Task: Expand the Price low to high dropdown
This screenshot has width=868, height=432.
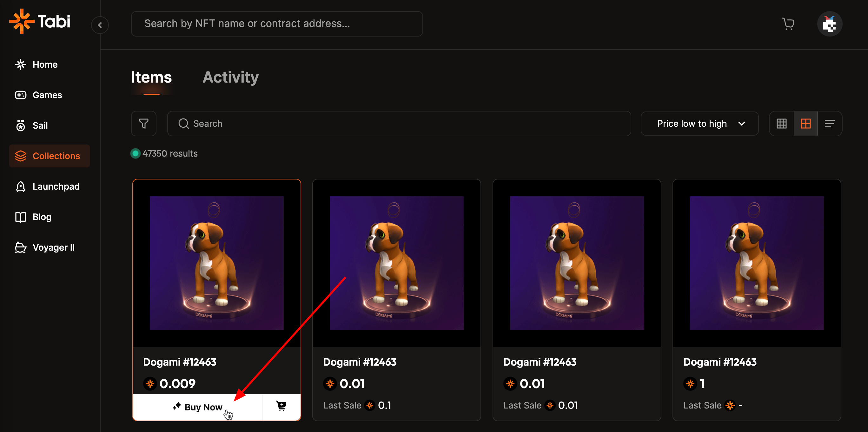Action: click(x=699, y=124)
